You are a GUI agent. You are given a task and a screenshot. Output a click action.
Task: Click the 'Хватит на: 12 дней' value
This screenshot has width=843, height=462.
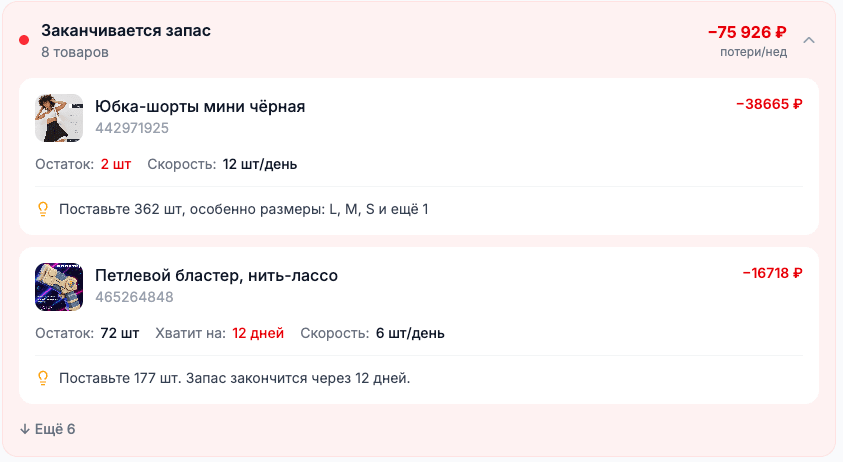coord(258,333)
